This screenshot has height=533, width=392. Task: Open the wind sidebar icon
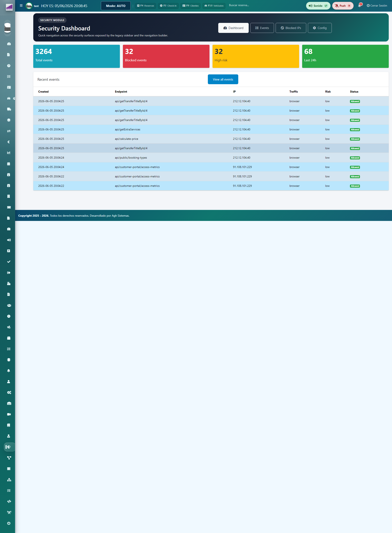[9, 327]
